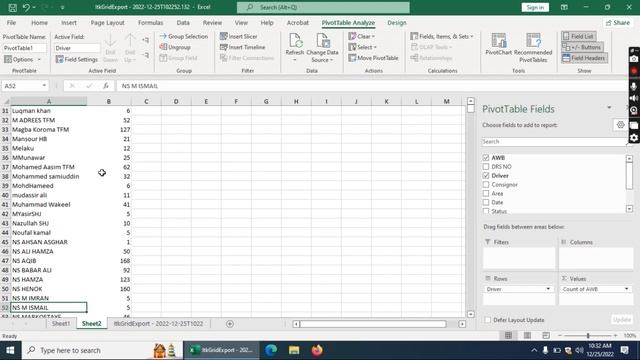640x360 pixels.
Task: Click the Share button
Action: click(618, 23)
